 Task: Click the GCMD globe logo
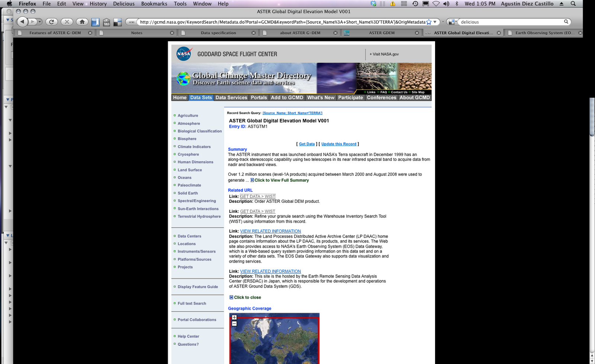click(183, 78)
